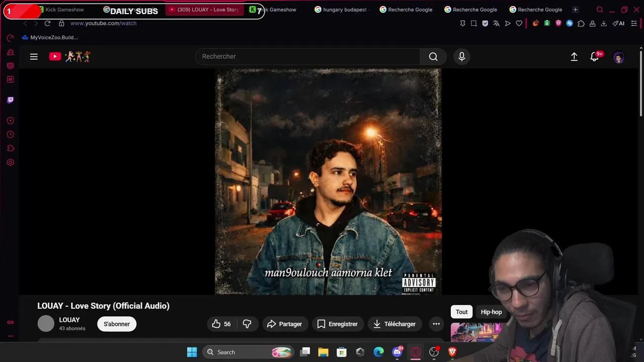The image size is (644, 362).
Task: Click the video title LOUAY - Love Story (Official Audio)
Action: 103,306
